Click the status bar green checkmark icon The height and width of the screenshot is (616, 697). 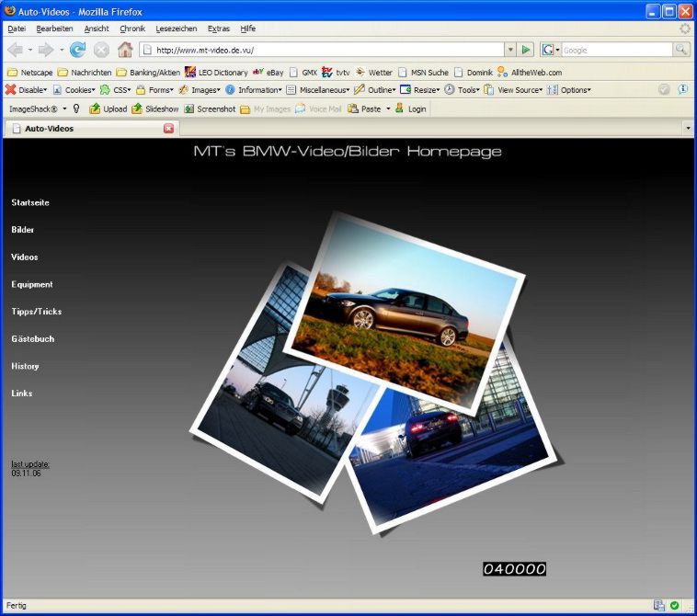pos(674,605)
